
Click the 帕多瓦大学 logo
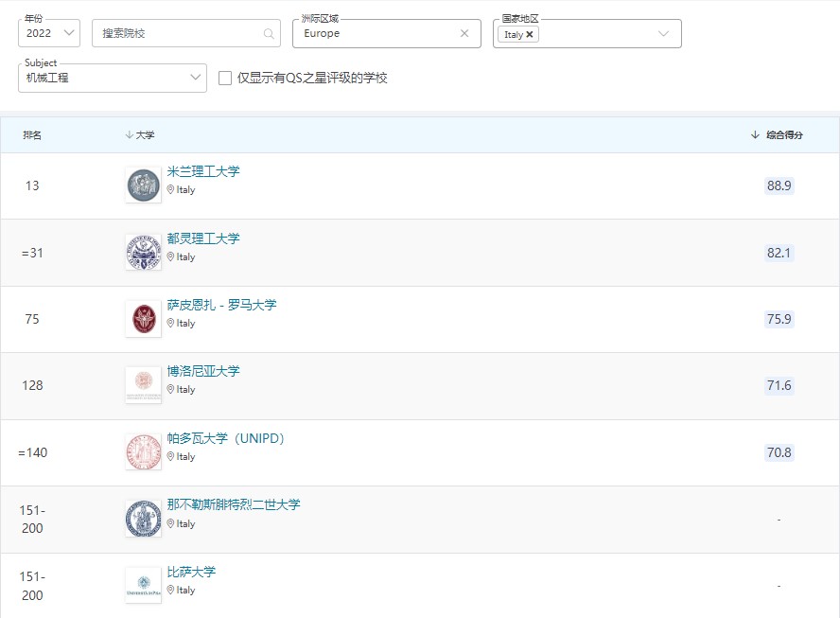coord(143,452)
